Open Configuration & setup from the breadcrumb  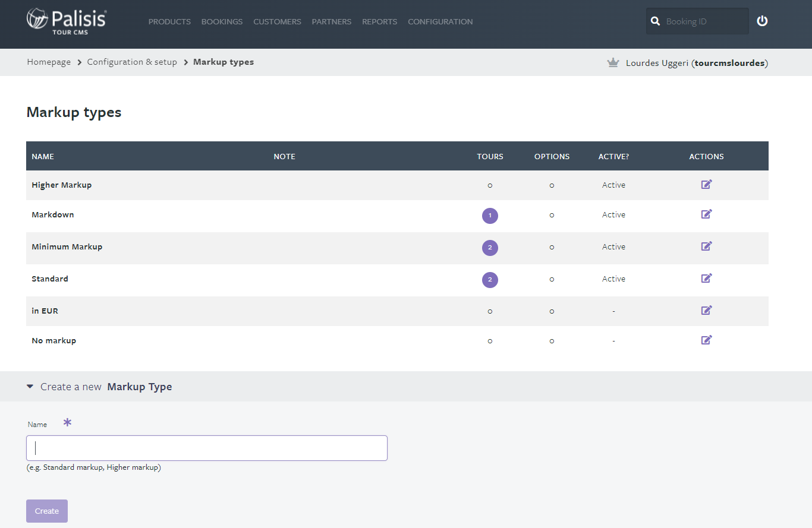(x=132, y=62)
